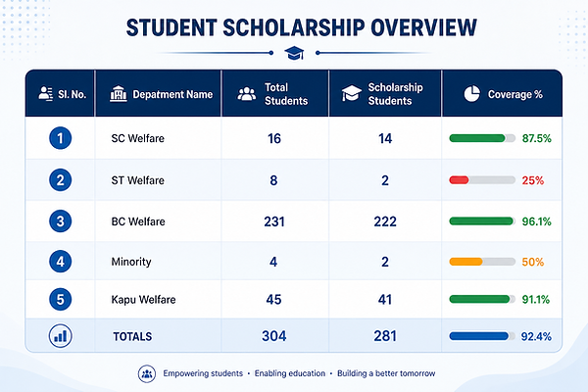Select the number 5 circle badge
Image resolution: width=588 pixels, height=392 pixels.
click(61, 299)
